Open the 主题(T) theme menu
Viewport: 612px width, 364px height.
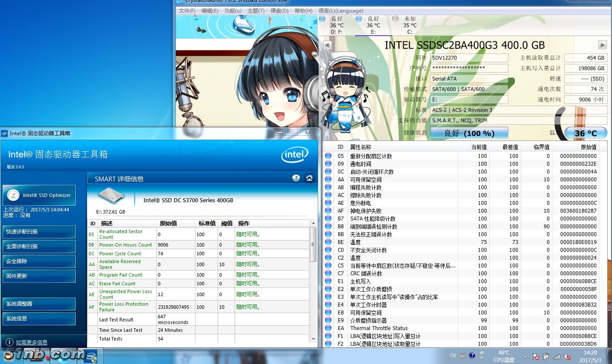click(x=256, y=11)
